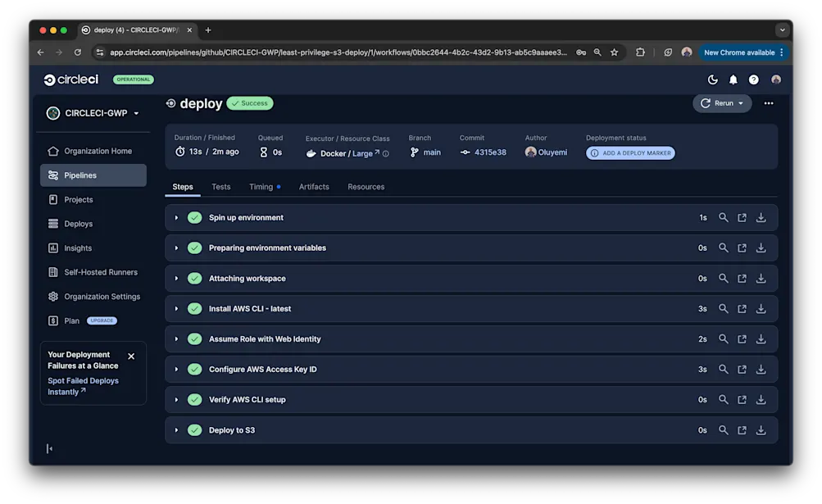Click the OPERATIONAL status badge
The width and height of the screenshot is (822, 504).
click(x=133, y=79)
